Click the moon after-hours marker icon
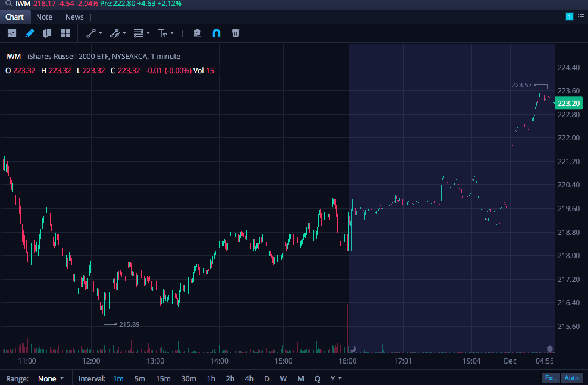 point(353,349)
